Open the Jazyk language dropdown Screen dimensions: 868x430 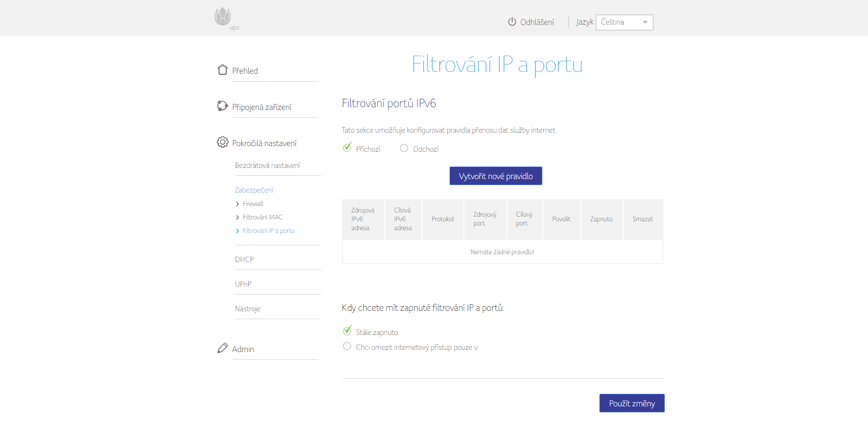pos(624,22)
